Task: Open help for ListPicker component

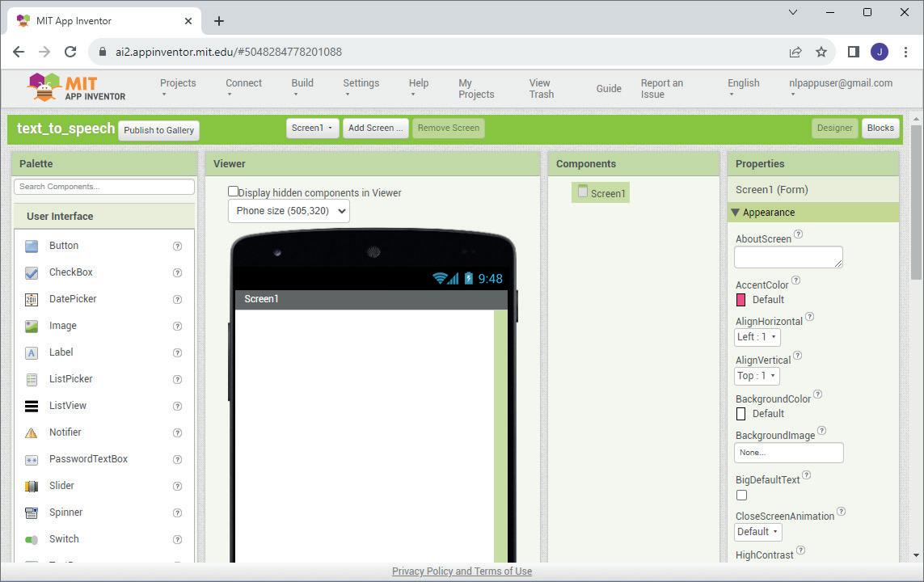Action: 177,379
